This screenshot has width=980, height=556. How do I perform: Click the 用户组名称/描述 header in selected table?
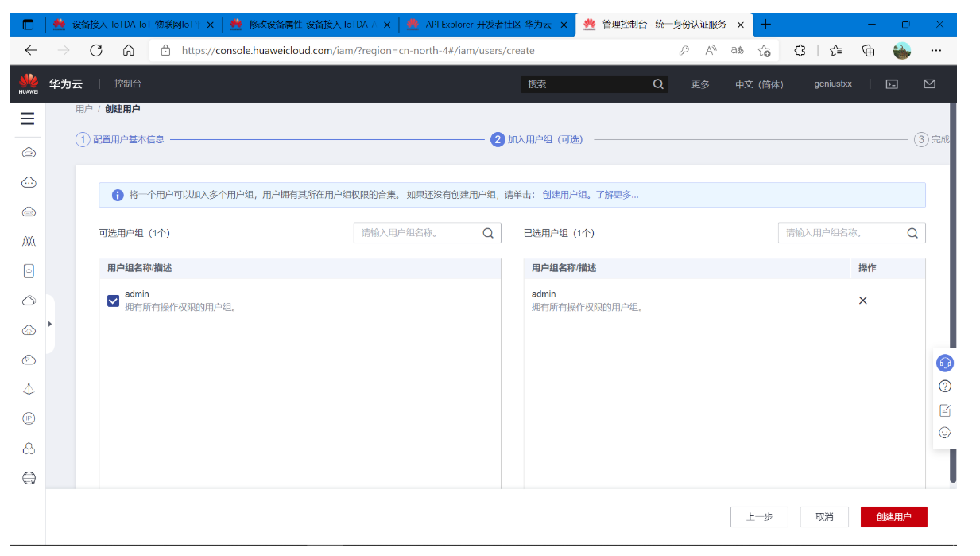[564, 268]
